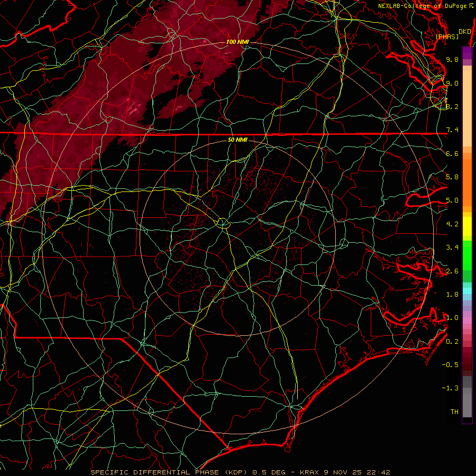476x476 pixels.
Task: Pick the yellow segment of the color bar
Action: (x=467, y=226)
